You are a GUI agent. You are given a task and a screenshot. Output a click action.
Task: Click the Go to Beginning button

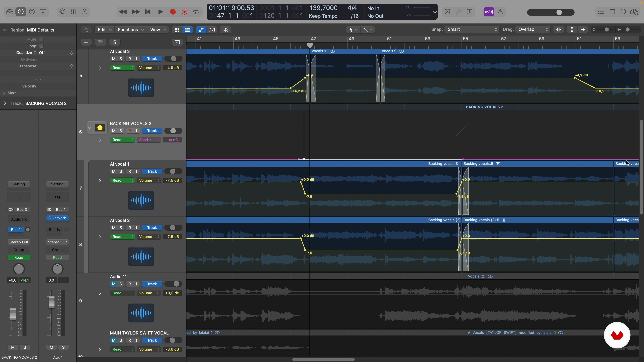148,12
